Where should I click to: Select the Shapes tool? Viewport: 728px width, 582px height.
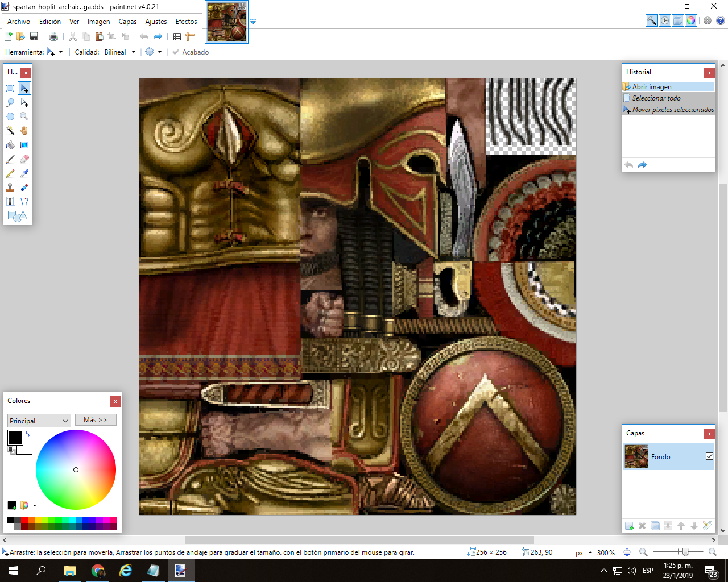tap(17, 216)
